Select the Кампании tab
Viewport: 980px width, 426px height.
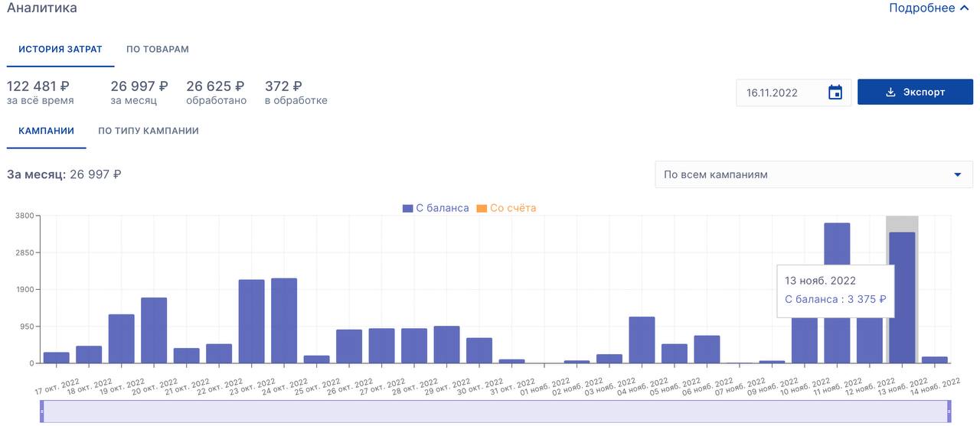click(46, 131)
